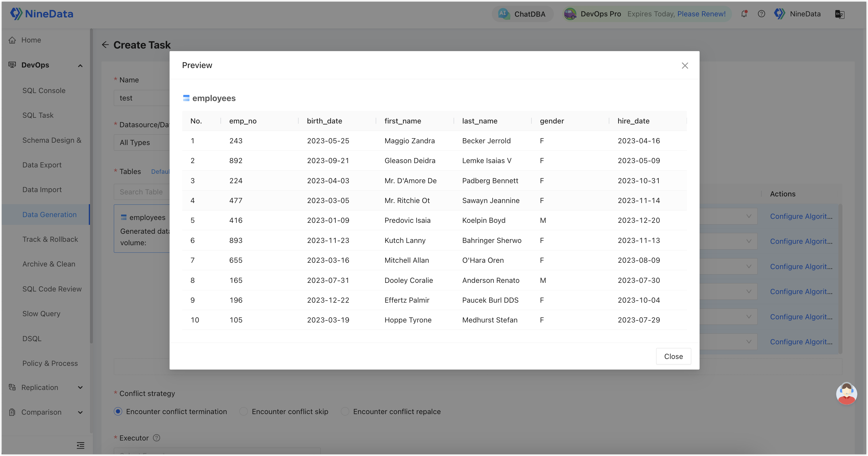Click cell 'Maggio Zandra'
The image size is (868, 456).
[x=409, y=141]
